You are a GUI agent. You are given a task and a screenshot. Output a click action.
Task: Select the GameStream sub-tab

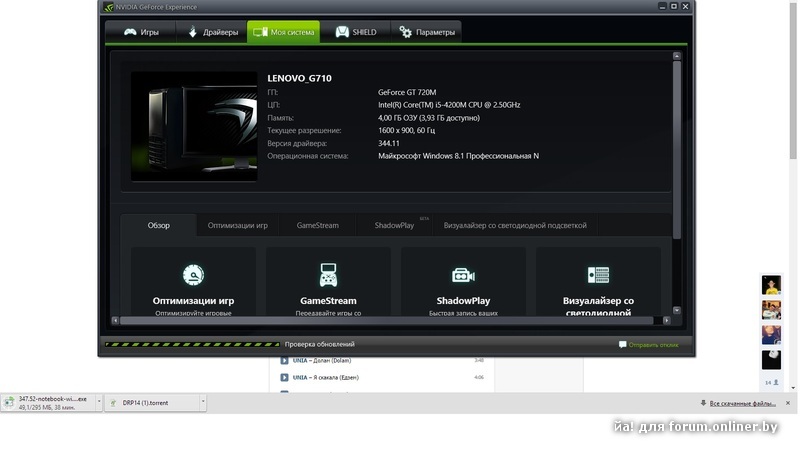coord(317,226)
